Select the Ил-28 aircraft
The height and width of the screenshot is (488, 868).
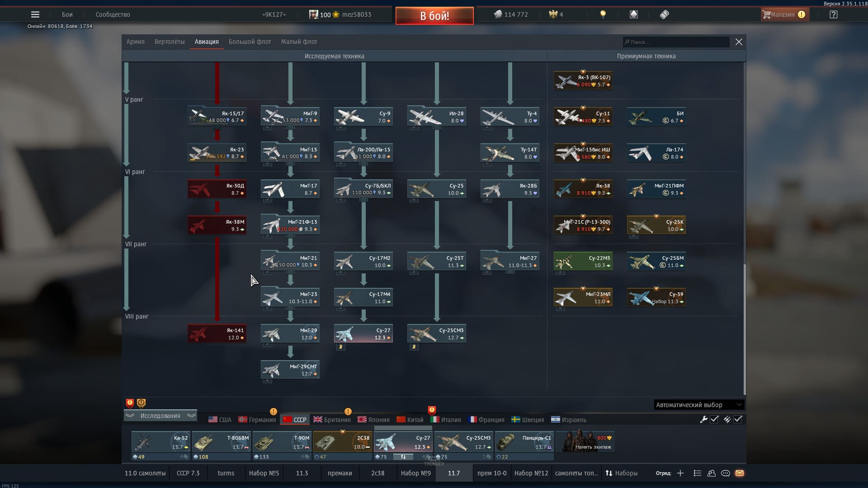(437, 117)
